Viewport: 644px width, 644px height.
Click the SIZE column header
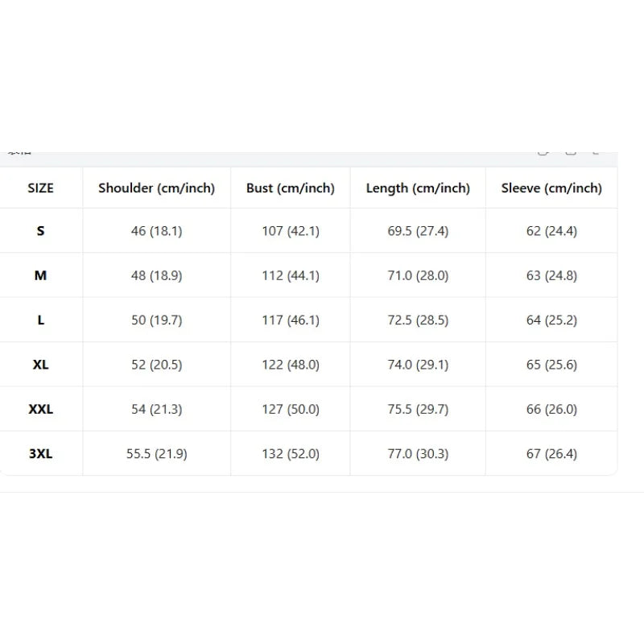(x=41, y=188)
